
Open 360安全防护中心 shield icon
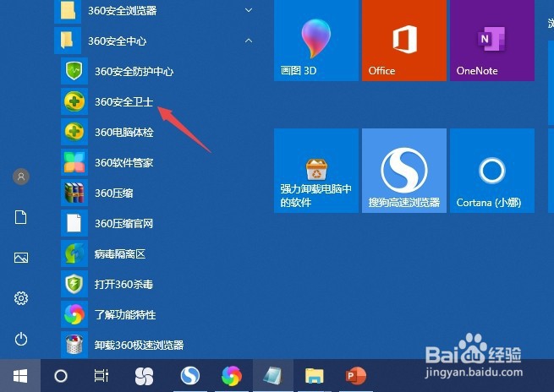pyautogui.click(x=74, y=71)
